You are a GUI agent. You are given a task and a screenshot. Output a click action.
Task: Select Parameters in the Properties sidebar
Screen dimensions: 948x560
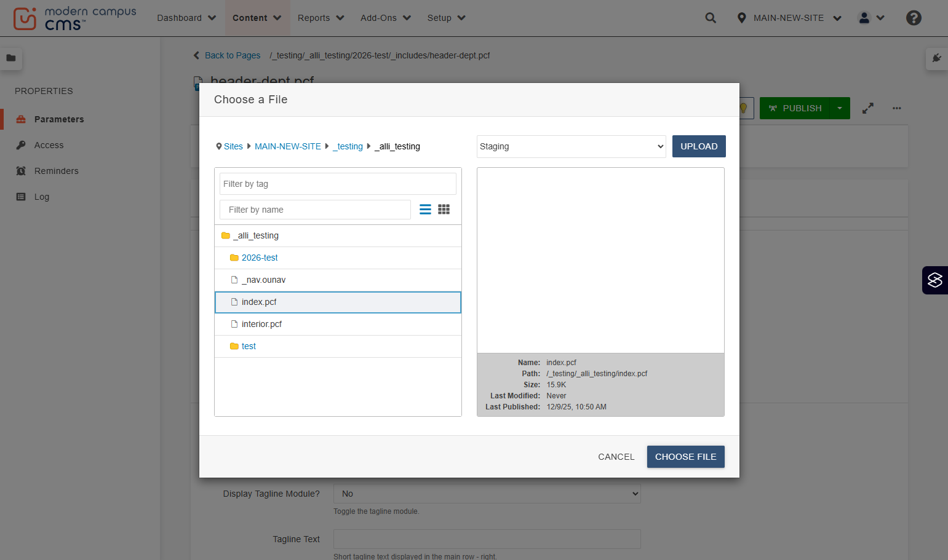pyautogui.click(x=59, y=119)
